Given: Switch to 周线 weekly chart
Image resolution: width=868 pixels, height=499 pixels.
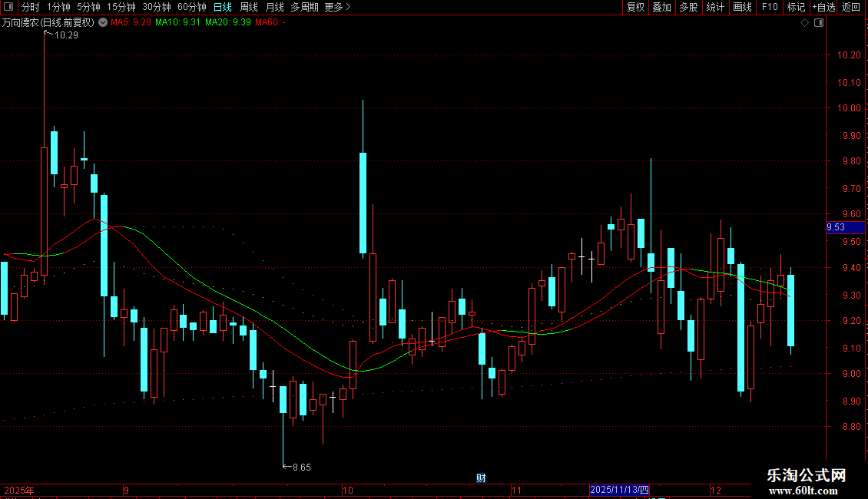Looking at the screenshot, I should pyautogui.click(x=249, y=7).
